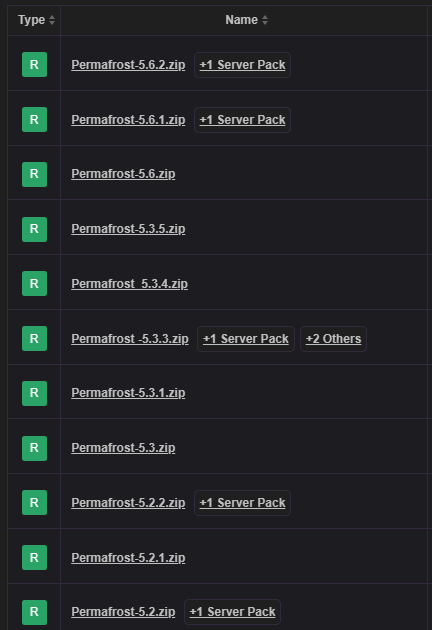This screenshot has width=432, height=630.
Task: Click the R badge beside Permafrost-5.6.1.zip
Action: click(x=34, y=119)
